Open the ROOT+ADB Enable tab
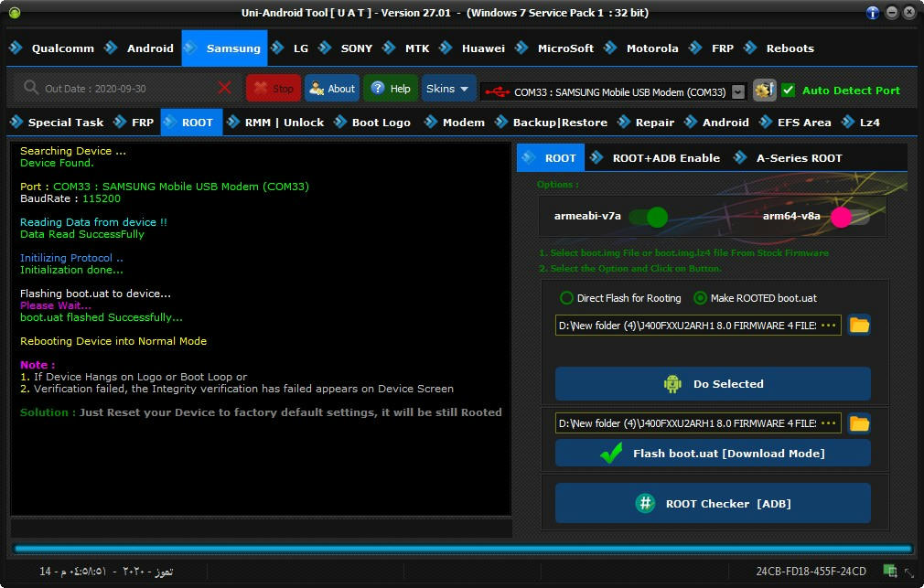This screenshot has height=588, width=924. (656, 158)
